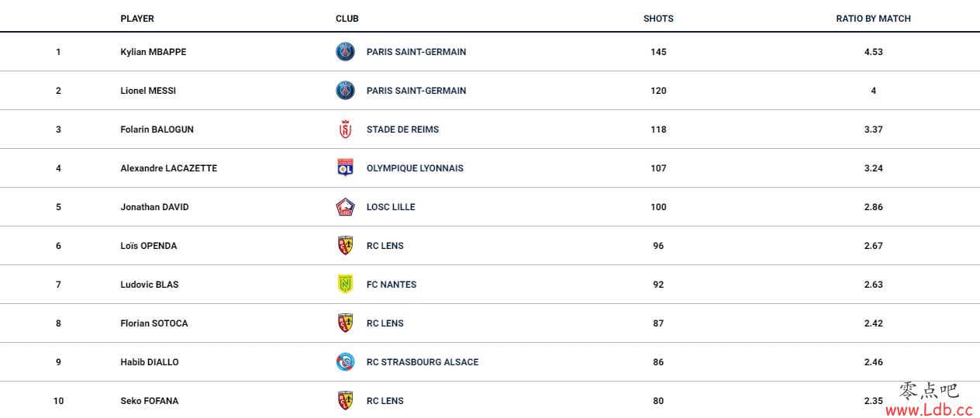Sort by the SHOTS column header

[658, 19]
